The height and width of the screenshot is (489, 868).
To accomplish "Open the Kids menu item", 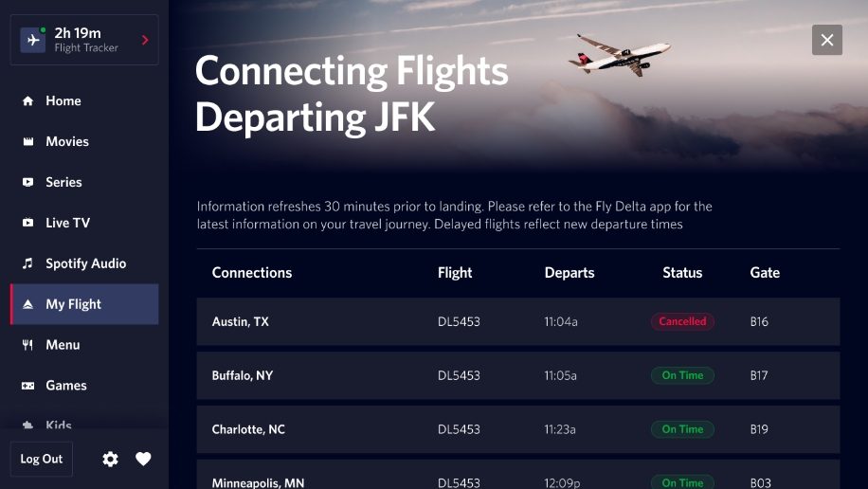I will coord(59,426).
